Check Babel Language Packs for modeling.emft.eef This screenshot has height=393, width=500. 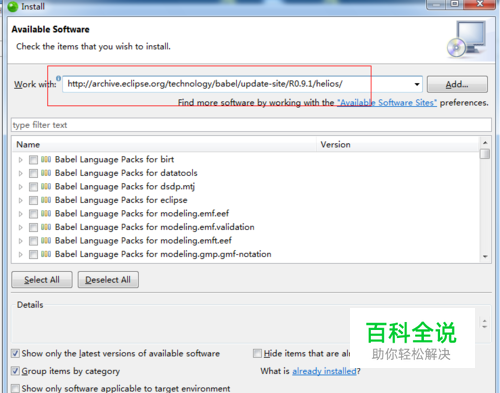click(x=33, y=241)
